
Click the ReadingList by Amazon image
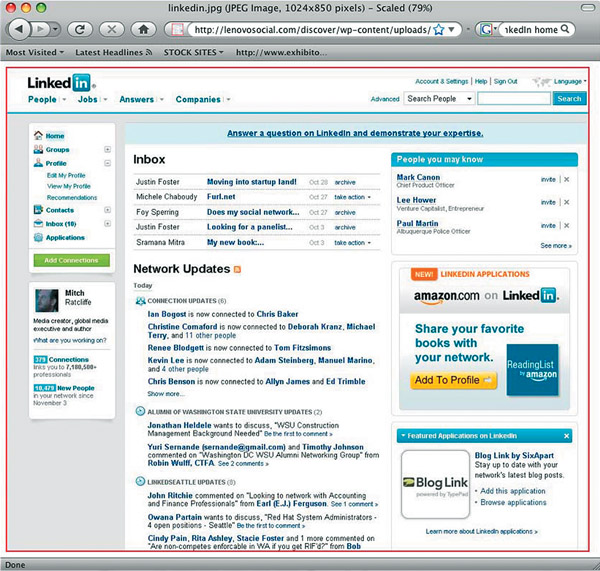532,370
